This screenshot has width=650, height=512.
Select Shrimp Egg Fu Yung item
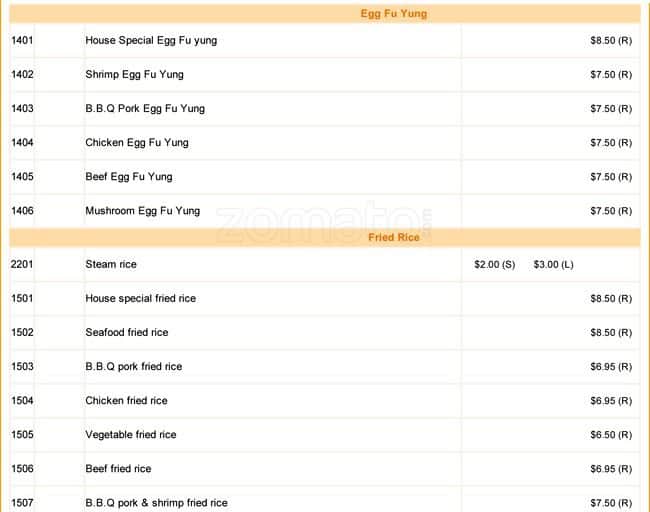point(134,75)
